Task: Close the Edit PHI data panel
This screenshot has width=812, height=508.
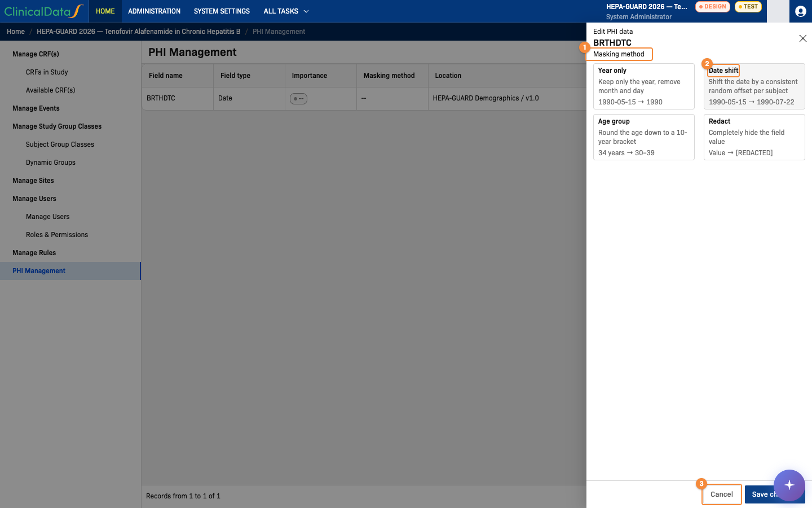Action: [802, 38]
